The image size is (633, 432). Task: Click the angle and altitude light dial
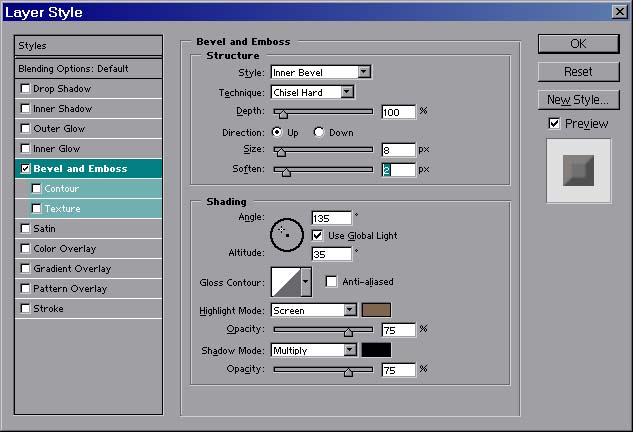click(x=287, y=235)
